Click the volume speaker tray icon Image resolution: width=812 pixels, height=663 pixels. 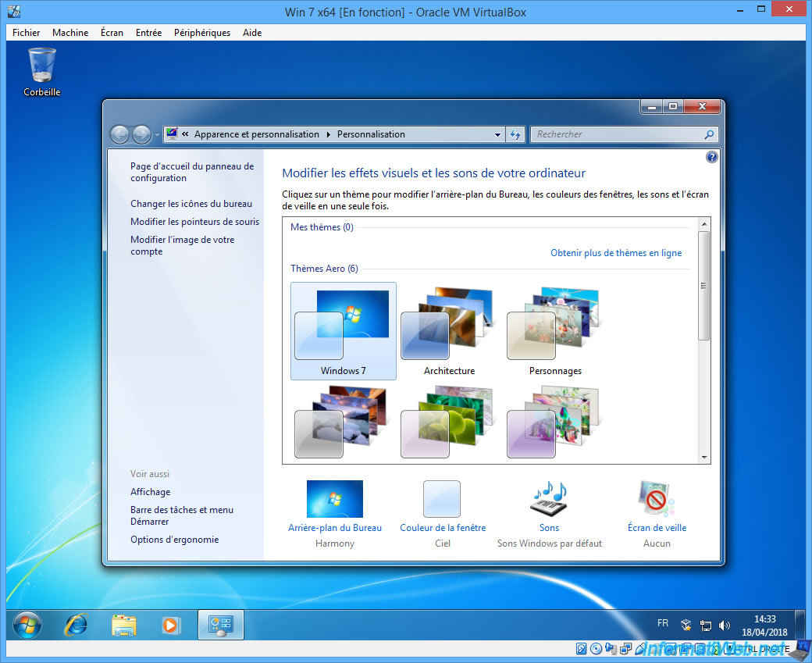[x=724, y=626]
